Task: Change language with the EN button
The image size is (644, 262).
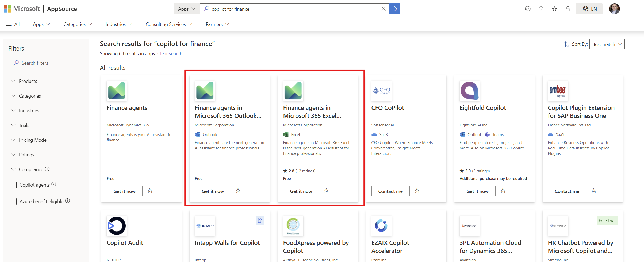Action: (589, 9)
